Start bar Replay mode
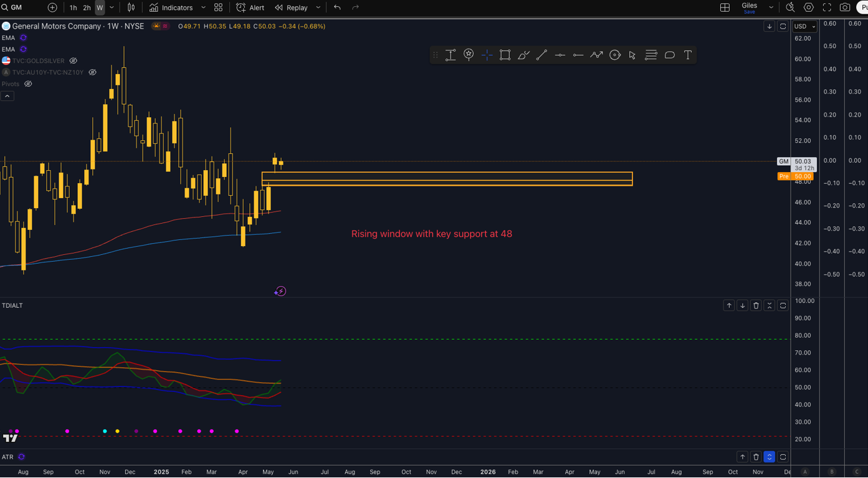 292,7
